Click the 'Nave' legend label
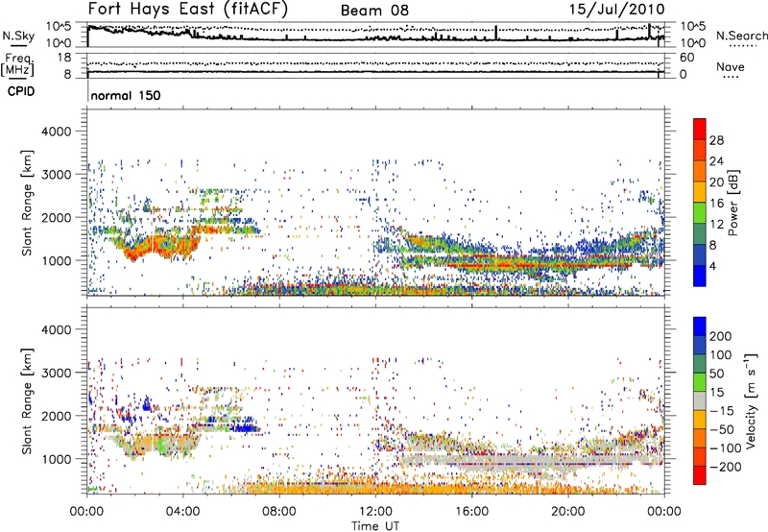The height and width of the screenshot is (532, 768). click(x=731, y=66)
